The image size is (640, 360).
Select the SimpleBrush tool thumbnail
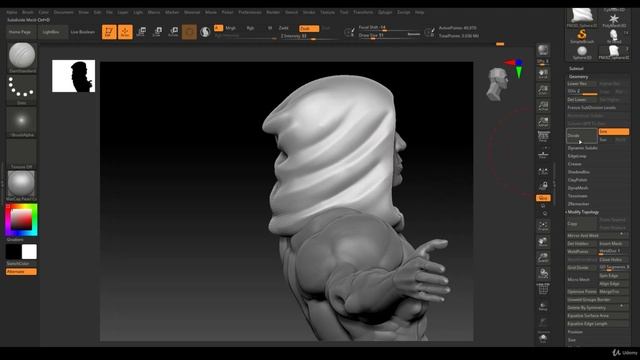[582, 36]
